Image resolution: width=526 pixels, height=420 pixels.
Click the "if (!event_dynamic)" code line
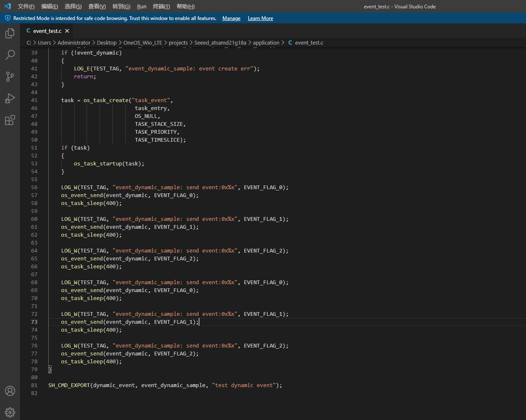92,53
